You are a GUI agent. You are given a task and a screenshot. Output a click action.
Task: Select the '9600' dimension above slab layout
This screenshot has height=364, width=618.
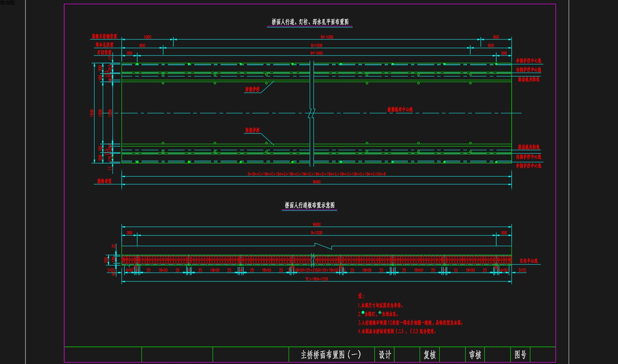[317, 225]
